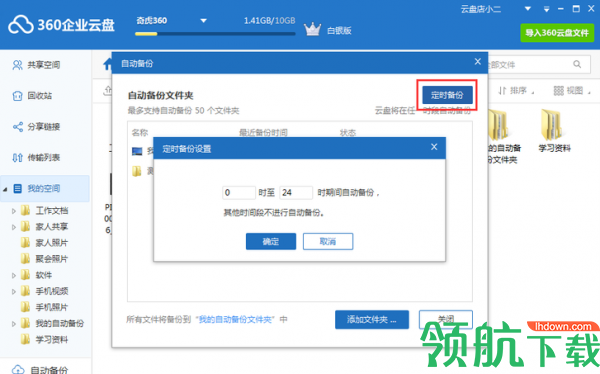Screen dimensions: 600x374
Task: Select 工作文档 folder in tree
Action: (x=44, y=211)
